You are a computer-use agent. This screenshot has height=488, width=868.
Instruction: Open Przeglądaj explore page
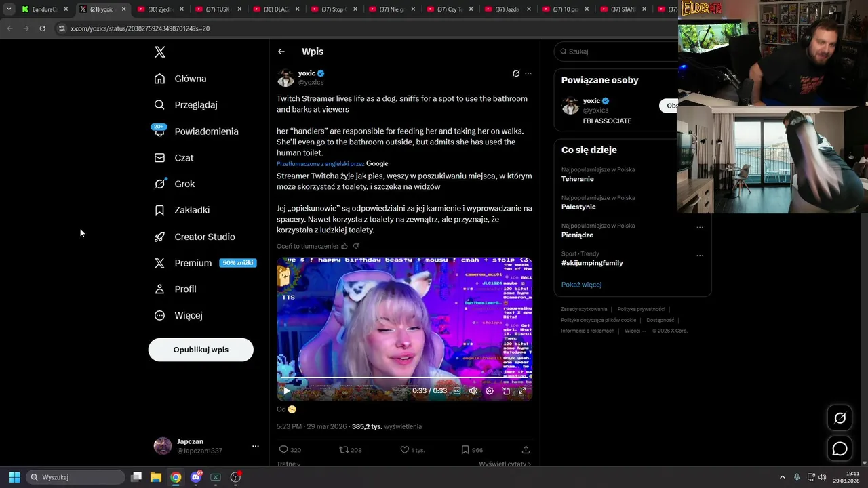click(186, 105)
